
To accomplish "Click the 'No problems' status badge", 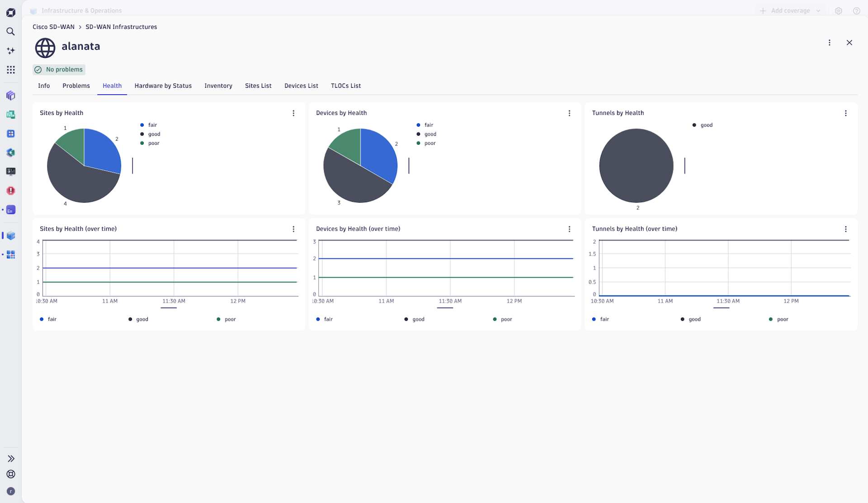I will (59, 69).
